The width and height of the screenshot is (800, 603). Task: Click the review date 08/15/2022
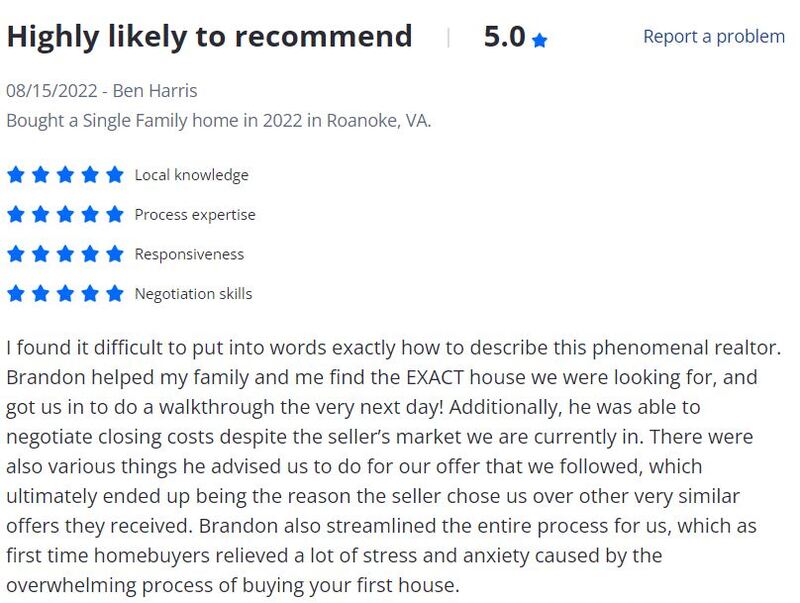pos(52,91)
